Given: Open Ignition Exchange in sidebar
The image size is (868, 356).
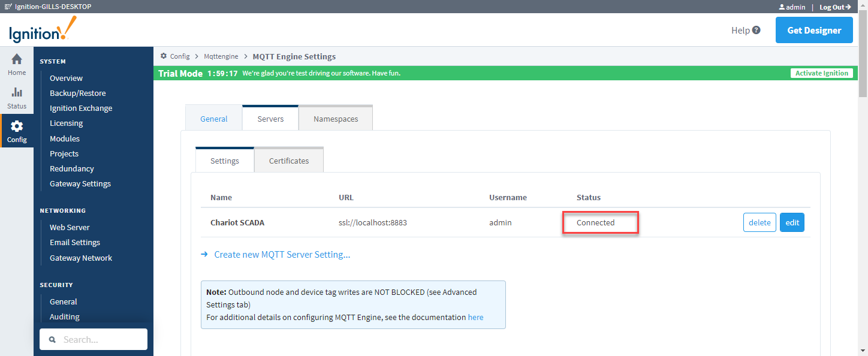Looking at the screenshot, I should pos(81,108).
